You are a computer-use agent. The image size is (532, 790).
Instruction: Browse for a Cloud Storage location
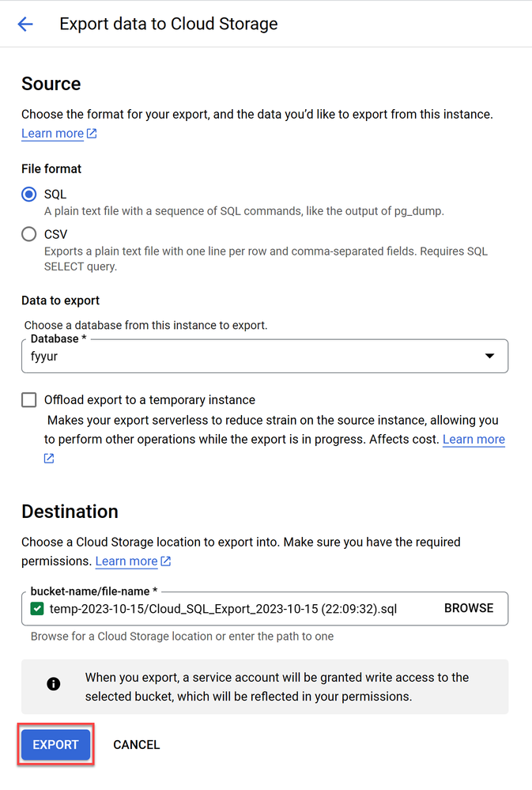(x=469, y=608)
